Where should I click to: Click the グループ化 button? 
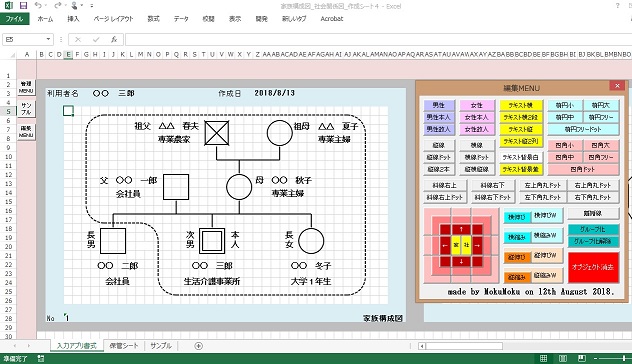[x=592, y=229]
